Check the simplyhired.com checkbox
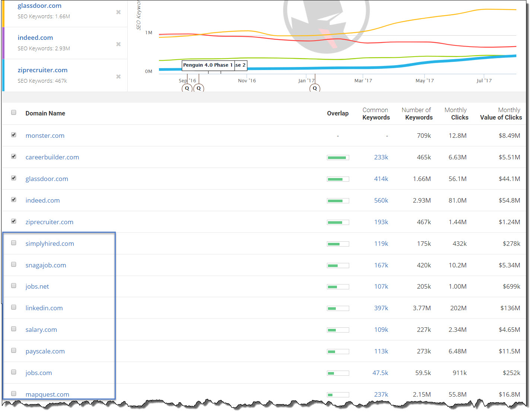 coord(14,243)
